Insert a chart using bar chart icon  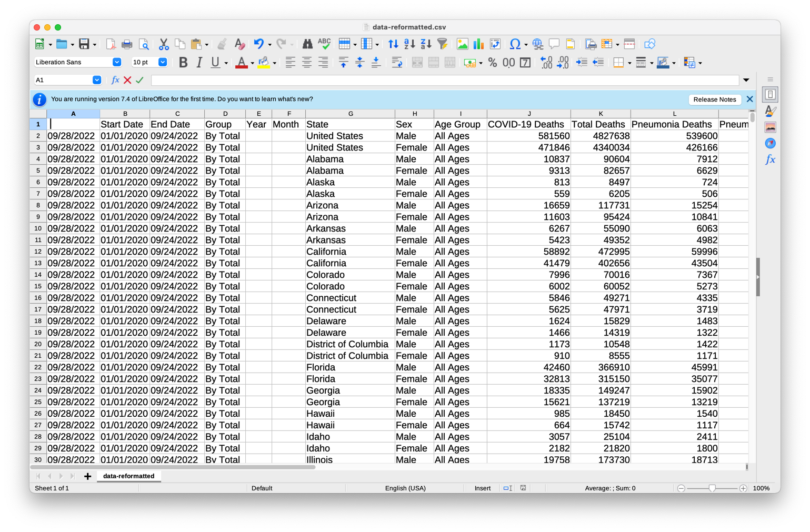(478, 44)
